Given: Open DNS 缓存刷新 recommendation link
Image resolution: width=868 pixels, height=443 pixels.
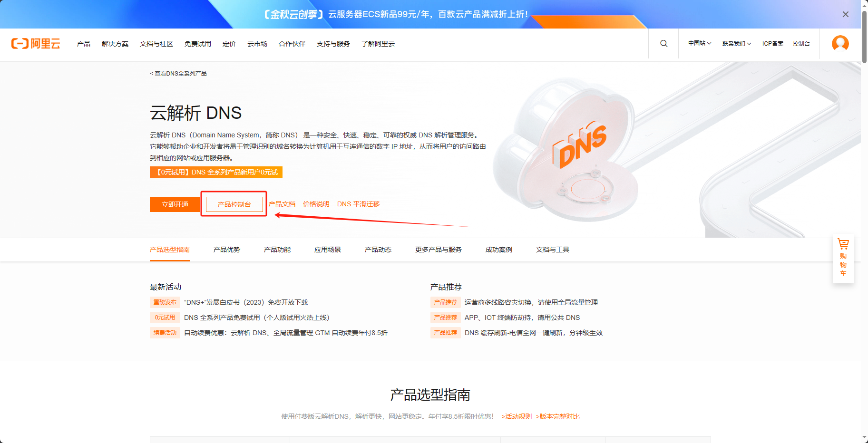Looking at the screenshot, I should 534,333.
